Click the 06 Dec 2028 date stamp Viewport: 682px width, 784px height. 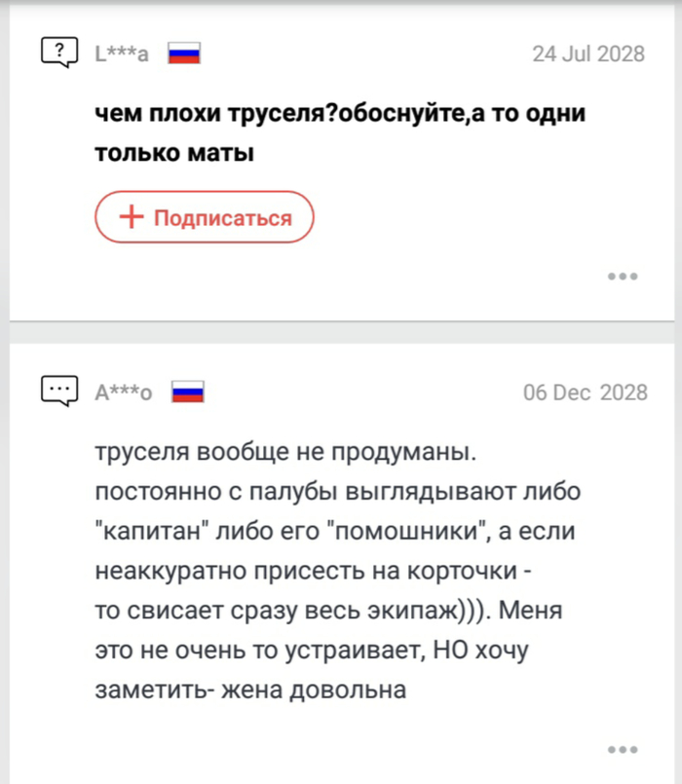585,392
